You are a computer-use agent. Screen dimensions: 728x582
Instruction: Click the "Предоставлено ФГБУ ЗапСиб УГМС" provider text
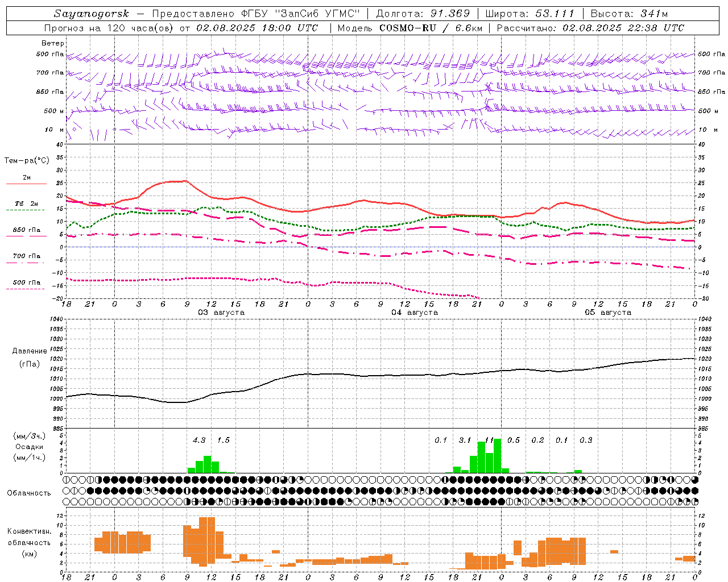coord(257,14)
